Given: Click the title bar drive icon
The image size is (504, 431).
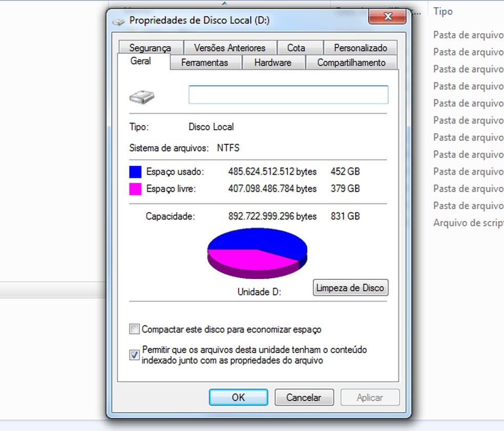Looking at the screenshot, I should click(118, 22).
